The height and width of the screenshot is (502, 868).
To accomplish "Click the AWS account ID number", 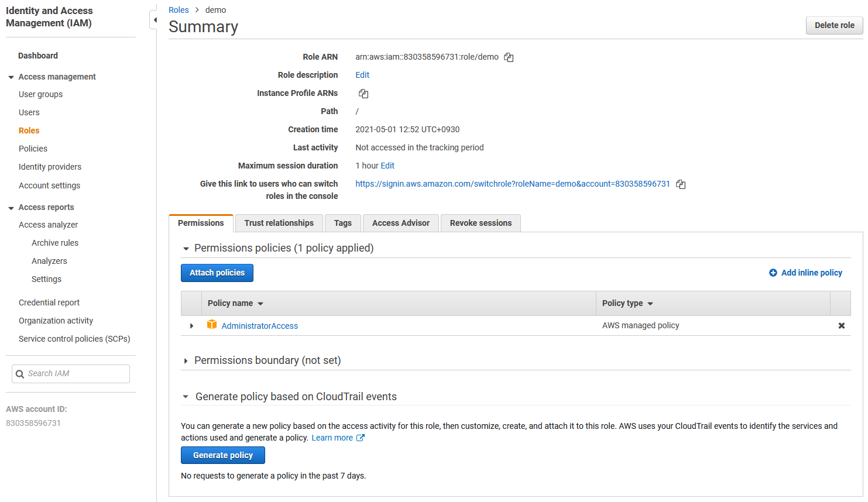I will click(x=33, y=423).
